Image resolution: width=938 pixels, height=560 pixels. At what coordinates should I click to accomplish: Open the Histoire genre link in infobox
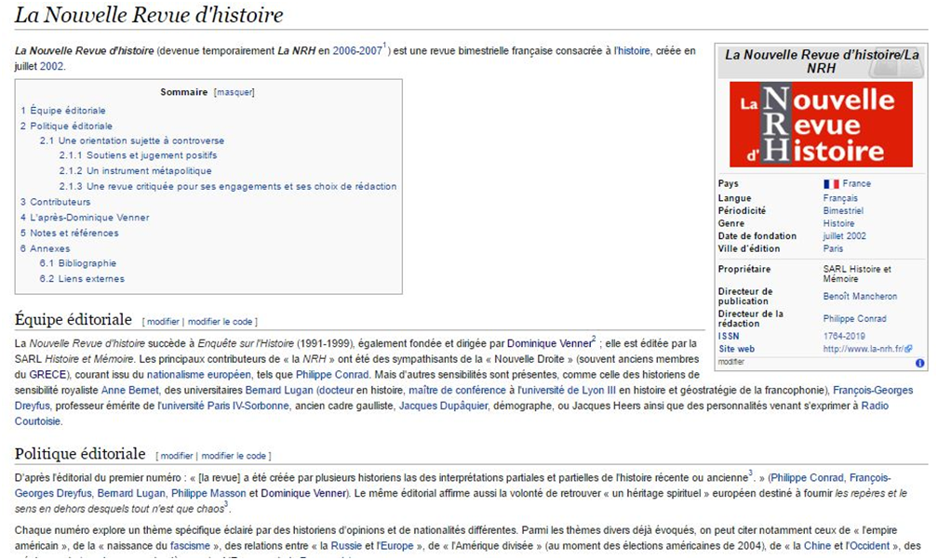click(x=838, y=223)
